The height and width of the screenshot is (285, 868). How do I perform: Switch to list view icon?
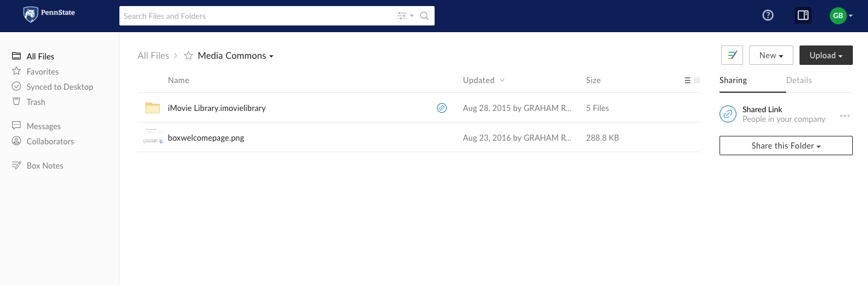687,80
